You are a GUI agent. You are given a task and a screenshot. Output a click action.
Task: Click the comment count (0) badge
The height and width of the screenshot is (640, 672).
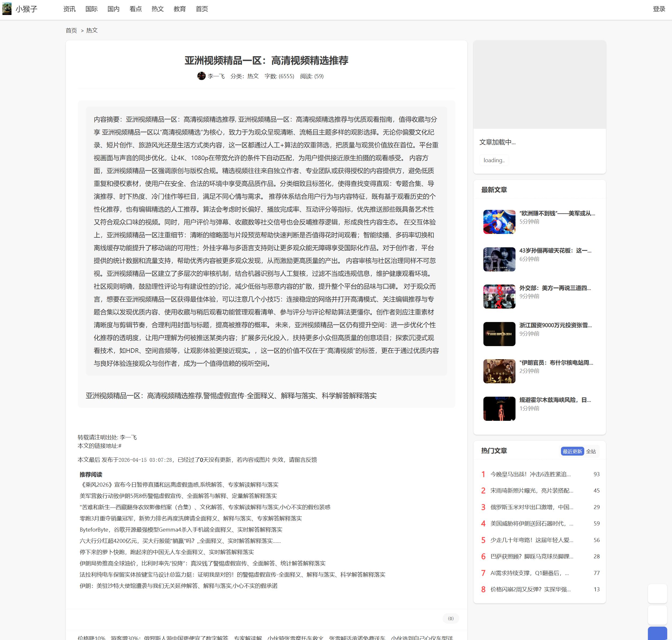coord(450,619)
